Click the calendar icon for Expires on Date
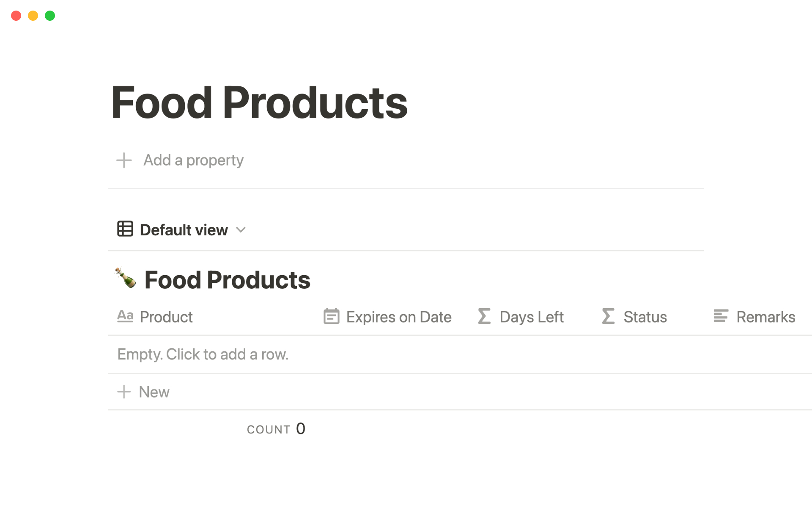The height and width of the screenshot is (508, 812). coord(331,317)
